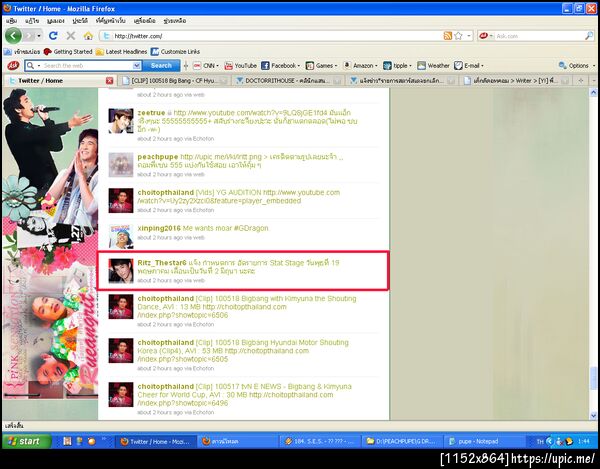
Task: Click the magnifier in the Ask.com search box
Action: (x=589, y=36)
